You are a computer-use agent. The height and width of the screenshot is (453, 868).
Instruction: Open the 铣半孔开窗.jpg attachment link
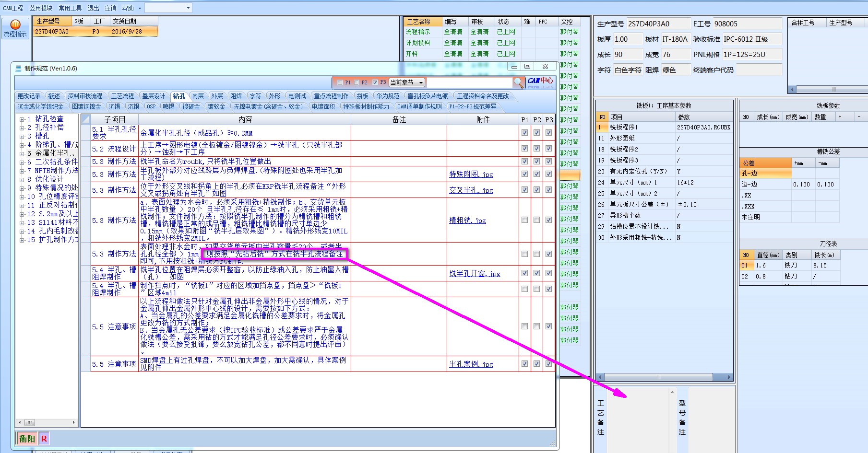(475, 274)
